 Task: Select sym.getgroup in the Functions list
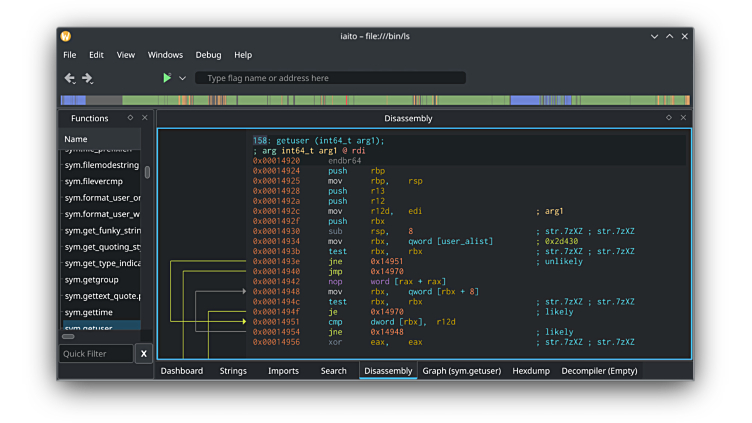(91, 280)
